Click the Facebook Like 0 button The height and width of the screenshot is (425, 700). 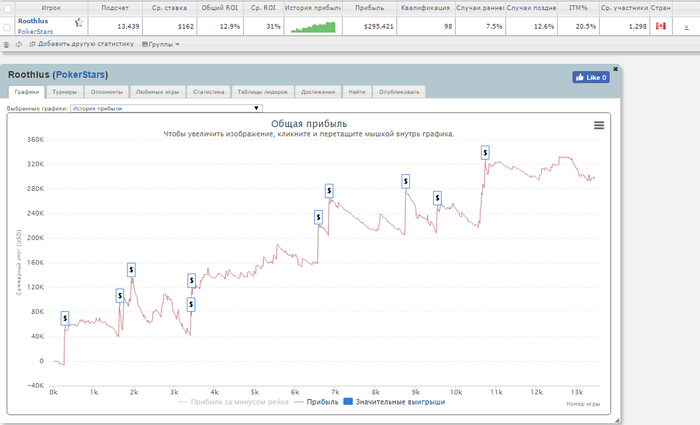[x=591, y=77]
